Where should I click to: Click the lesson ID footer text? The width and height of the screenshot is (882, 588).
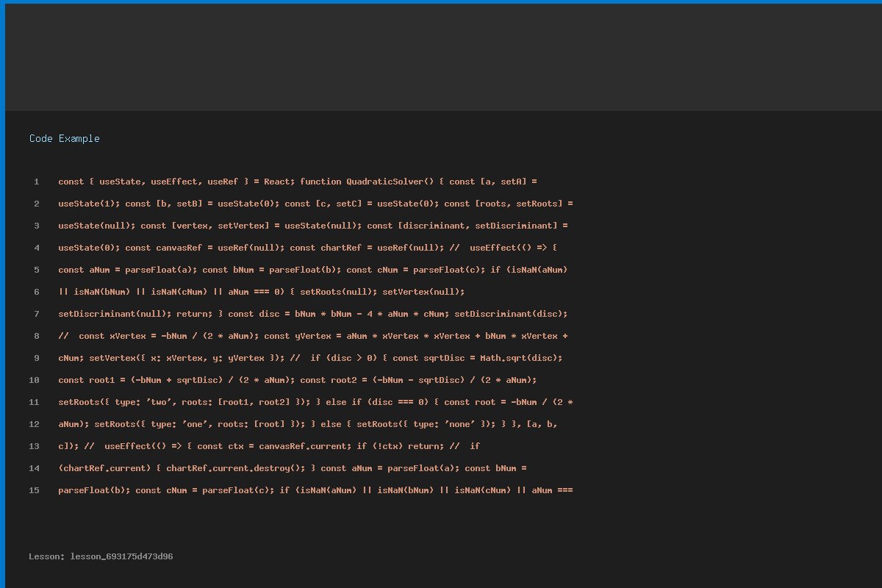(101, 556)
